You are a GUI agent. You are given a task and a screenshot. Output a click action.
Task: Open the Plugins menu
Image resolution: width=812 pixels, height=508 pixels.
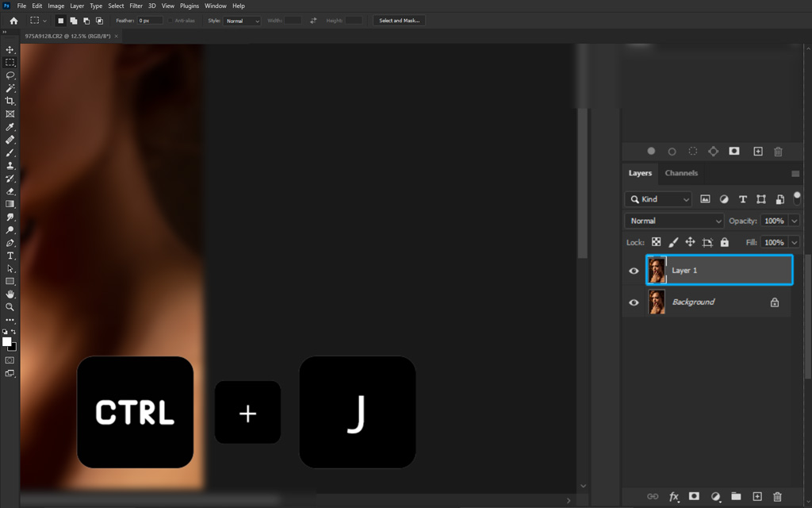tap(189, 6)
